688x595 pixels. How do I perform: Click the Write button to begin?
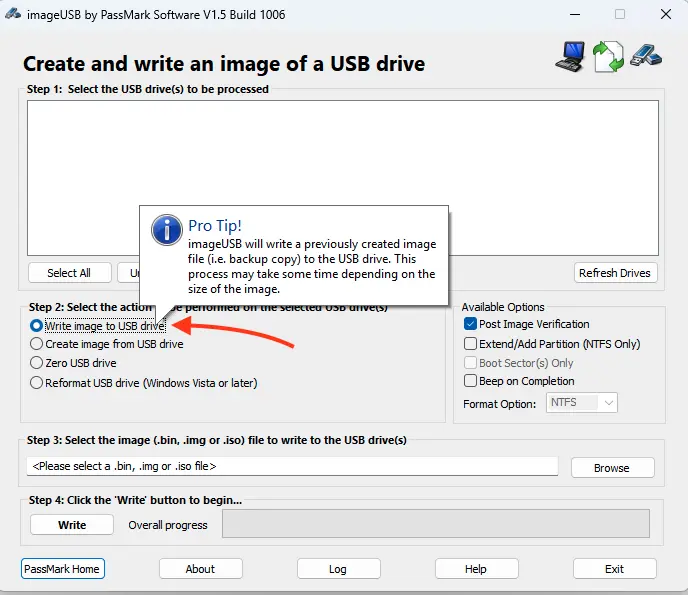[72, 525]
